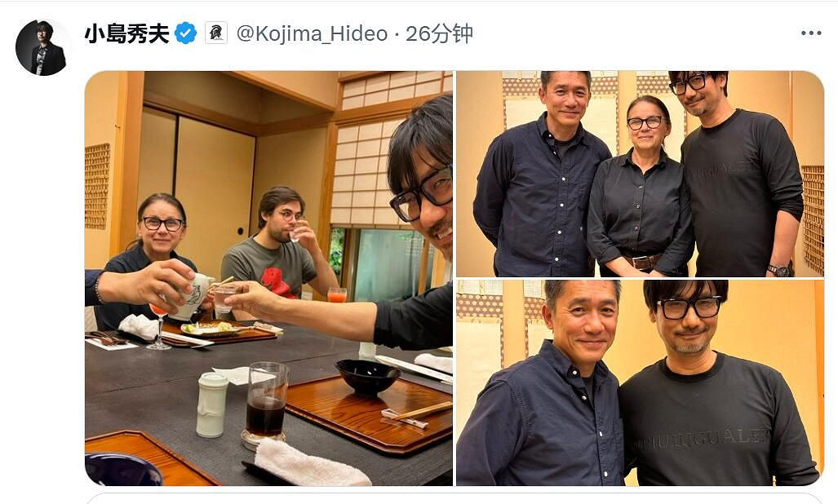Click the Kojima Productions Ludens affiliation badge
The image size is (838, 504).
coord(215,33)
